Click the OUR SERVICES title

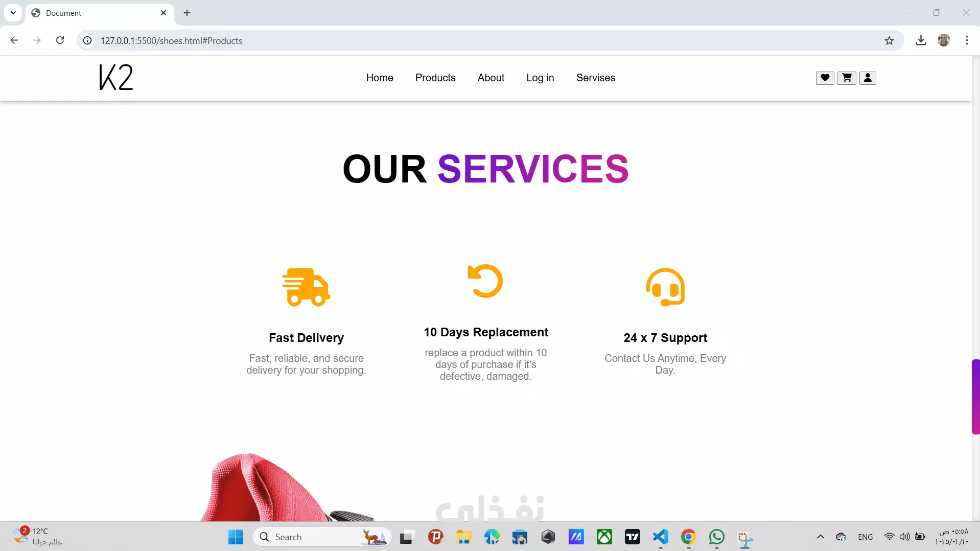[x=485, y=169]
